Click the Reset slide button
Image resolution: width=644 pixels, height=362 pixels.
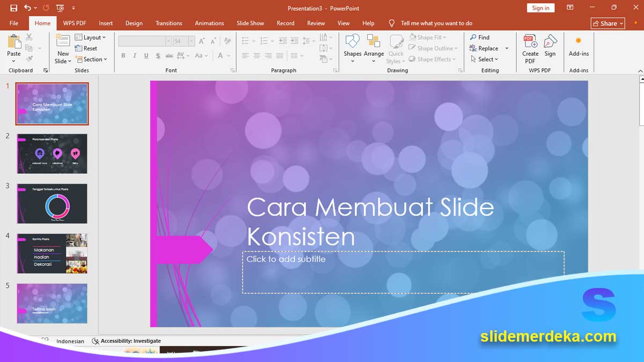(86, 48)
